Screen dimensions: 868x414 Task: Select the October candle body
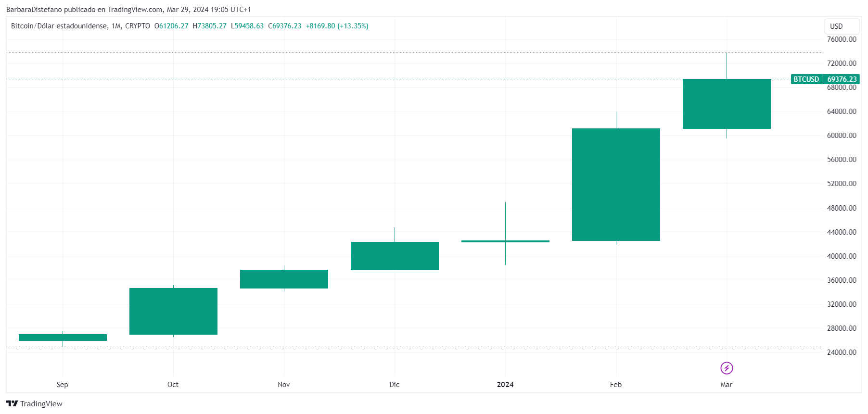coord(173,311)
